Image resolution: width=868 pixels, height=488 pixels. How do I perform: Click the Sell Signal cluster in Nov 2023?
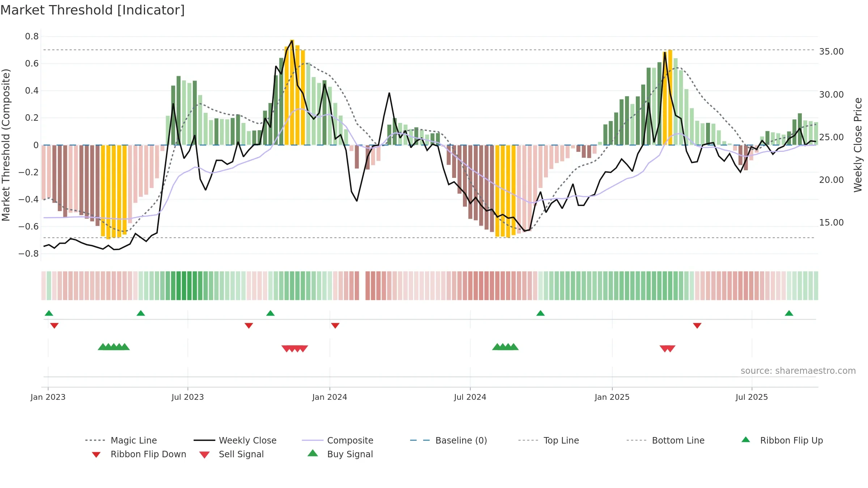pyautogui.click(x=295, y=349)
